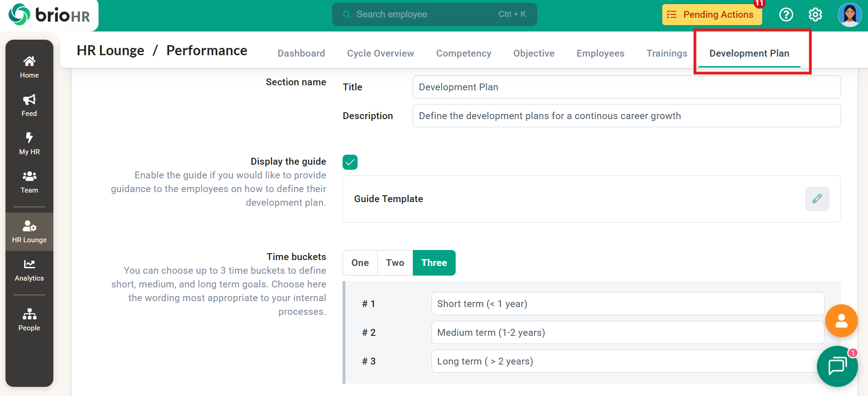The height and width of the screenshot is (396, 868).
Task: Switch to the Trainings tab
Action: coord(666,53)
